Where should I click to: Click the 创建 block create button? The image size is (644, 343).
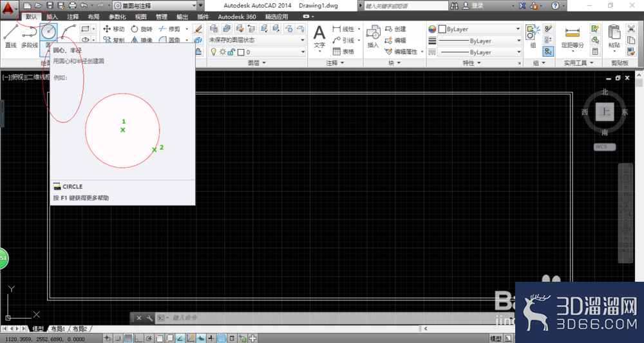pyautogui.click(x=395, y=29)
